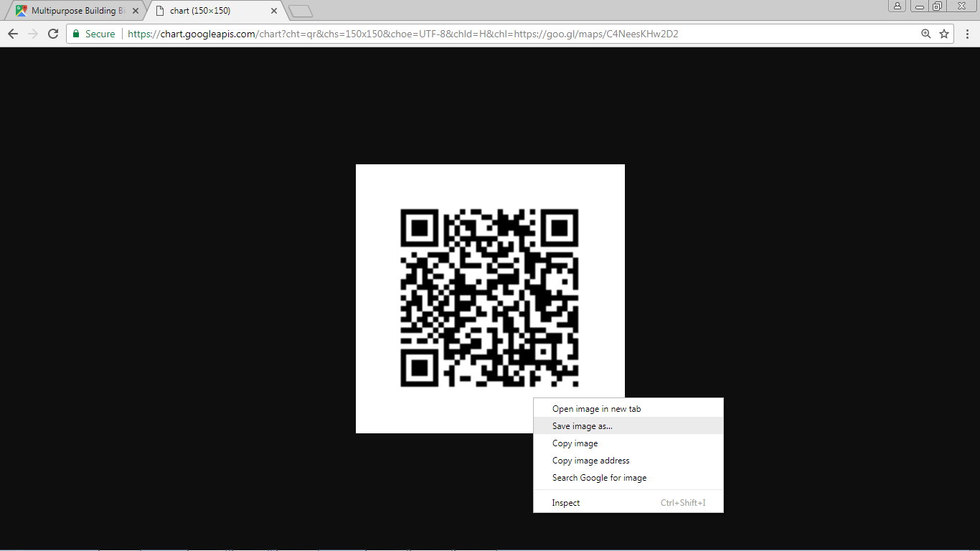
Task: Click the page favicon on chart tab
Action: pos(160,11)
